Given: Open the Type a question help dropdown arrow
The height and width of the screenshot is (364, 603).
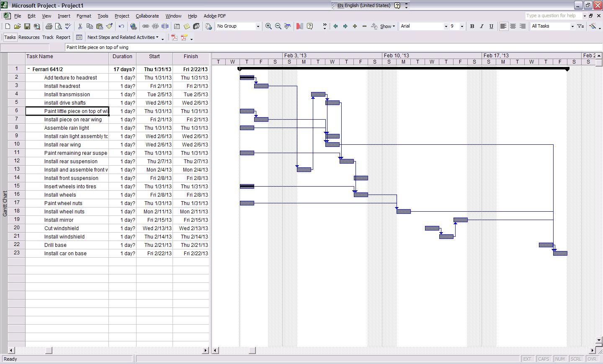Looking at the screenshot, I should coord(585,16).
